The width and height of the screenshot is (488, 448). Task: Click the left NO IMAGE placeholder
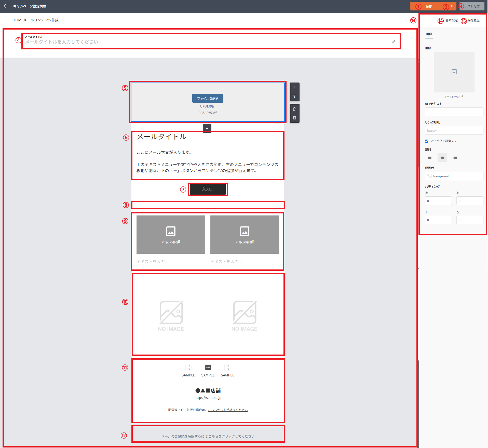click(x=171, y=316)
